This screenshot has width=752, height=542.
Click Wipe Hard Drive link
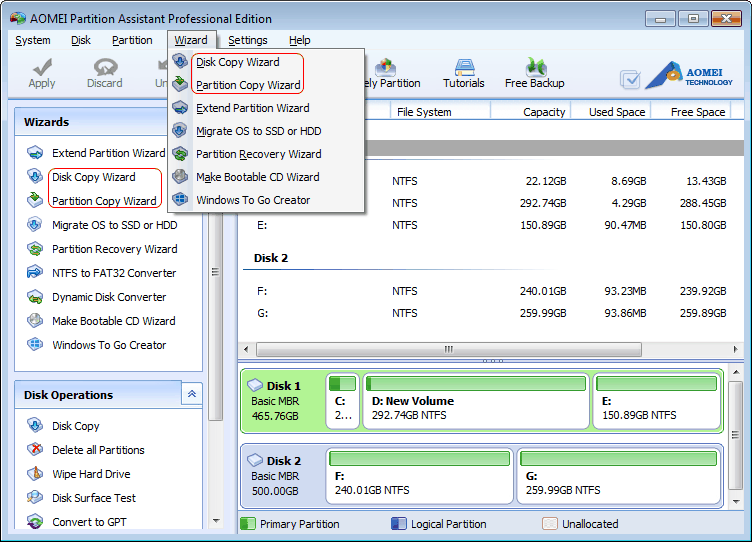(91, 474)
